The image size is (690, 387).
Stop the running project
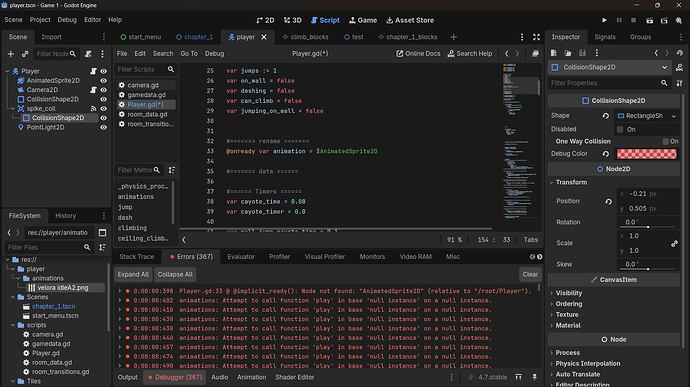[x=634, y=20]
